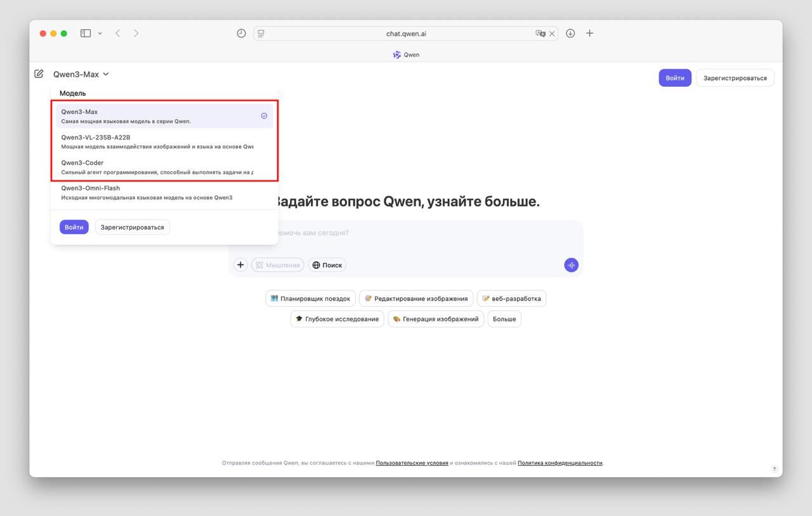This screenshot has width=812, height=516.
Task: Click the chat.qwen.ai address bar
Action: point(406,34)
